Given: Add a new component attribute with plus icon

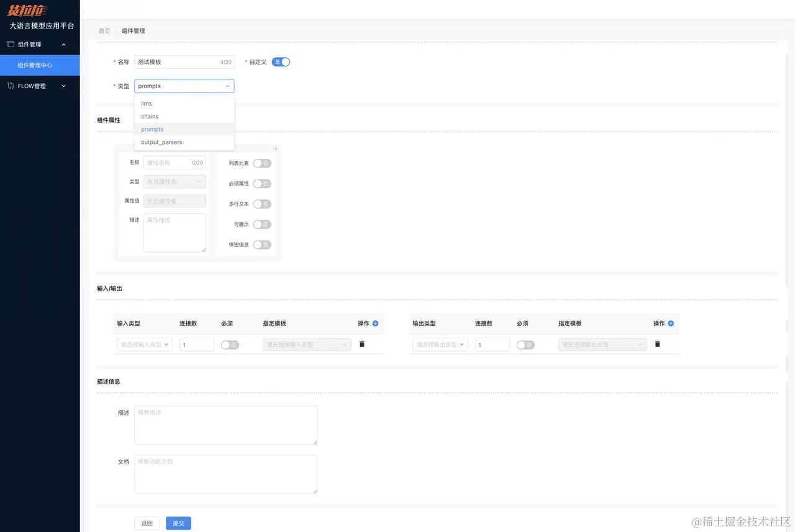Looking at the screenshot, I should point(276,149).
